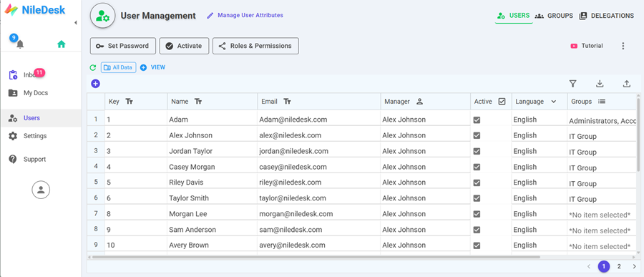Click the Set Password button

(123, 46)
